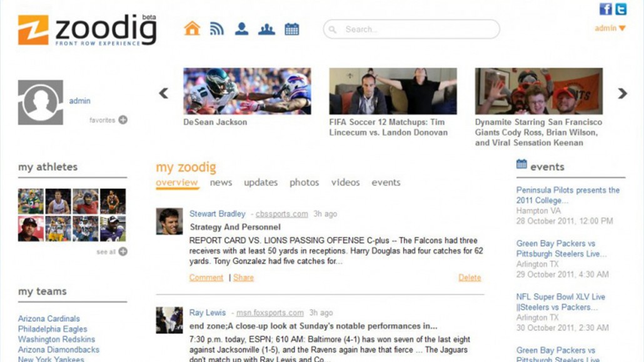The height and width of the screenshot is (362, 644).
Task: Switch to the photos tab
Action: (x=304, y=183)
